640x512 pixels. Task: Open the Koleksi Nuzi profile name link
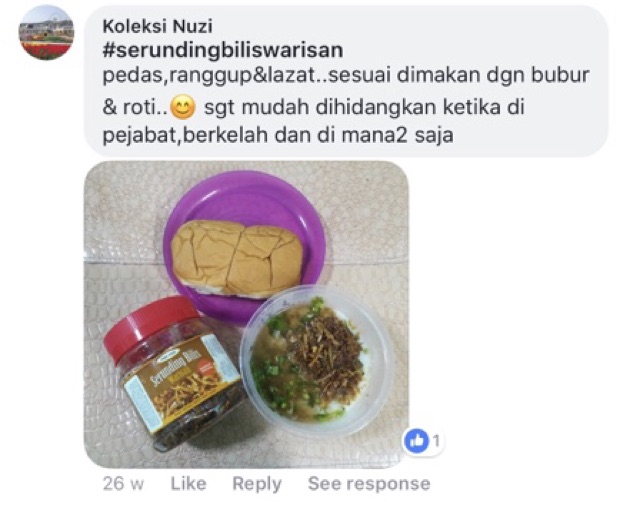point(157,26)
